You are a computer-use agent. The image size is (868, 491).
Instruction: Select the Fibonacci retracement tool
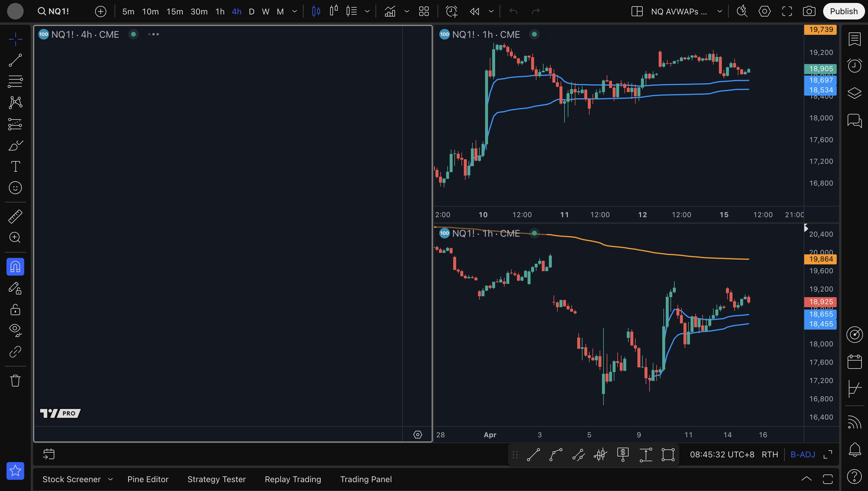(15, 81)
